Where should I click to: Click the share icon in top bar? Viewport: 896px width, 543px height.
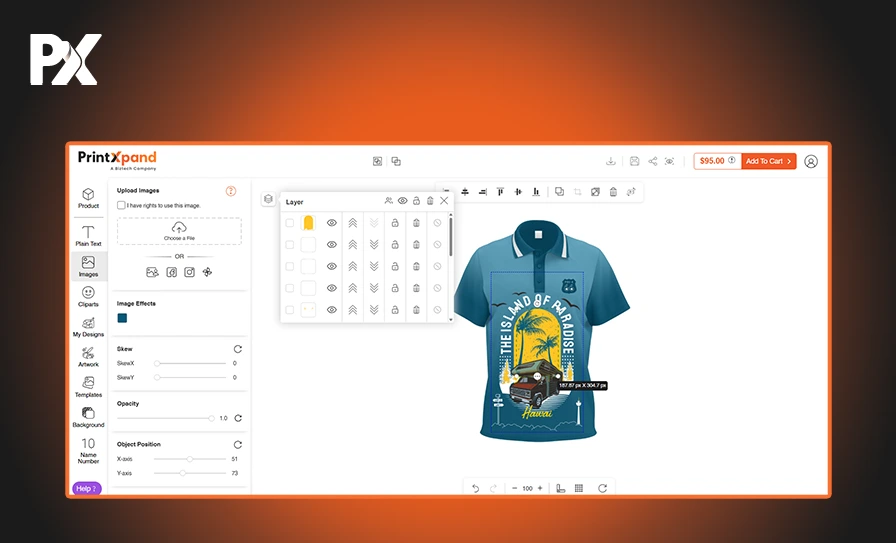652,161
